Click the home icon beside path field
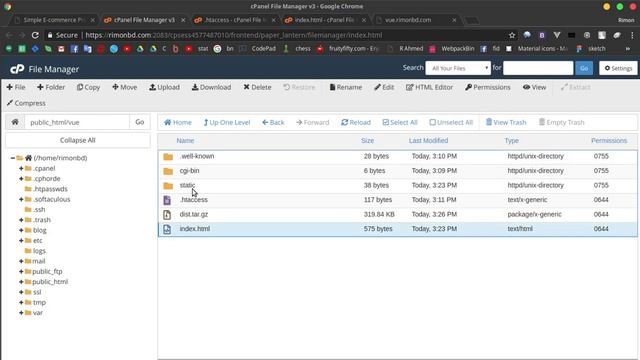Screen dimensions: 640x360 tap(15, 122)
